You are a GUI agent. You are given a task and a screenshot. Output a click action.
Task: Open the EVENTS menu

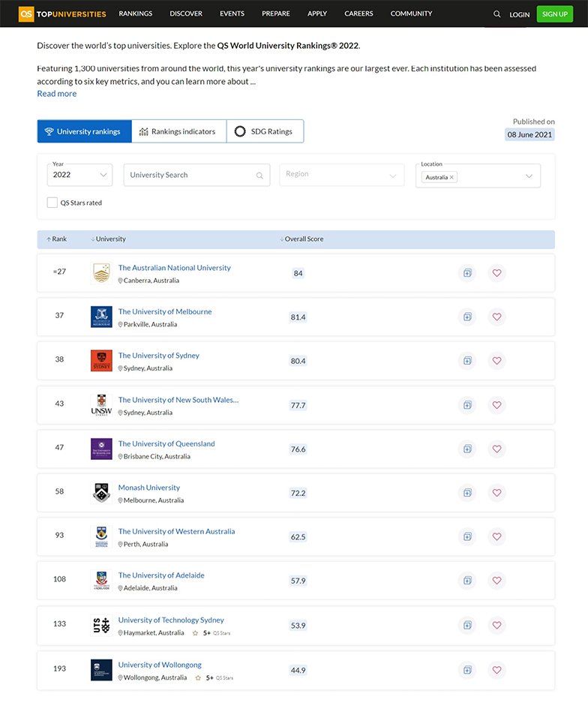coord(232,14)
